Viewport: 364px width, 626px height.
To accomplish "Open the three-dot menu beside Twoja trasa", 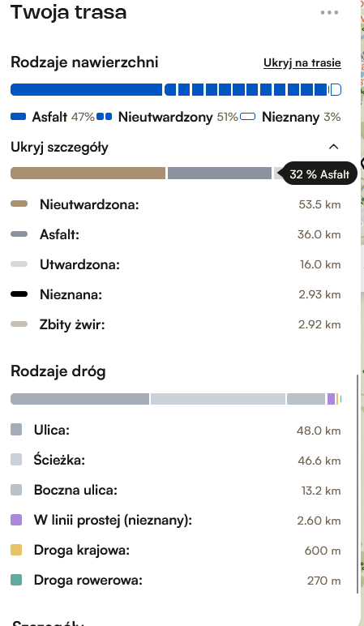I will 329,12.
